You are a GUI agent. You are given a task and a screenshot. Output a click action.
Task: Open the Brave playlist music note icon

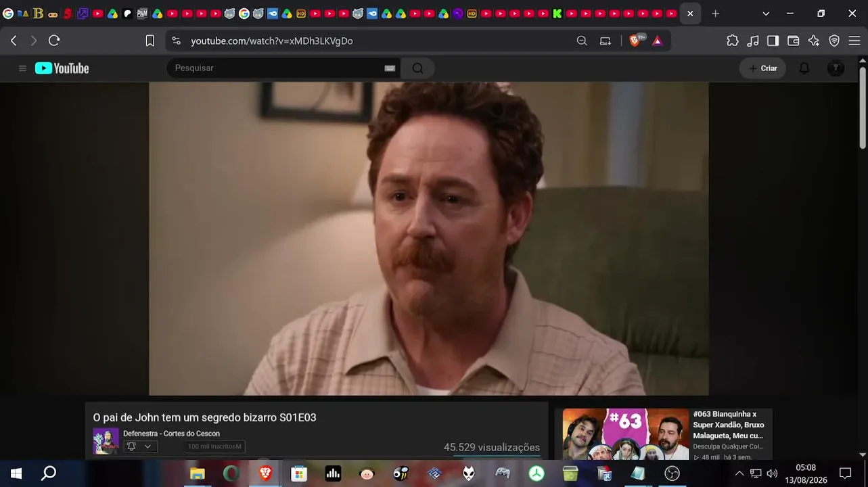point(753,41)
